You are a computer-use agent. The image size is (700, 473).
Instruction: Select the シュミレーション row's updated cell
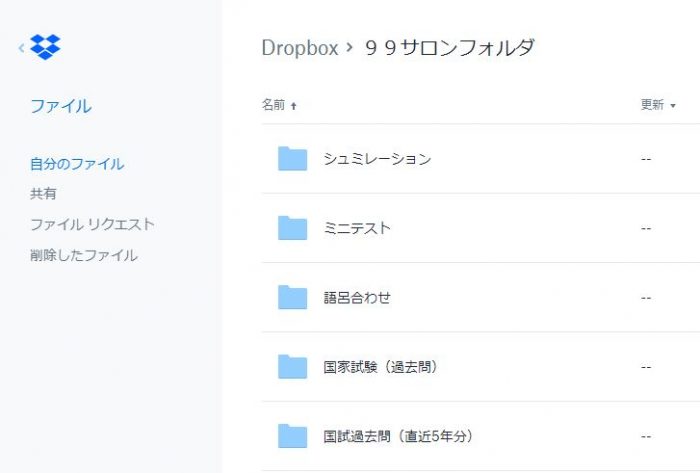tap(646, 159)
